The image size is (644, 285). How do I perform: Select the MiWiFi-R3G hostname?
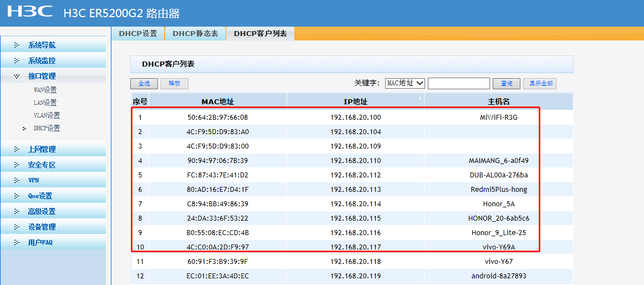499,118
